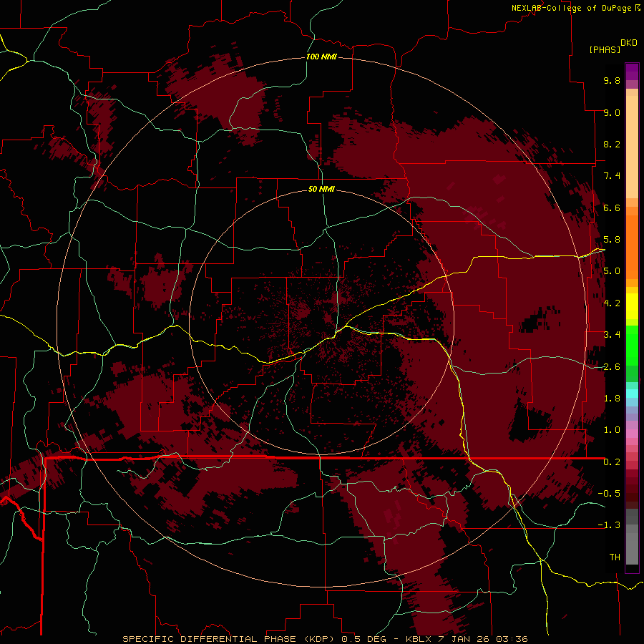Select the 100 NMI range ring label
The image size is (644, 644).
point(321,57)
